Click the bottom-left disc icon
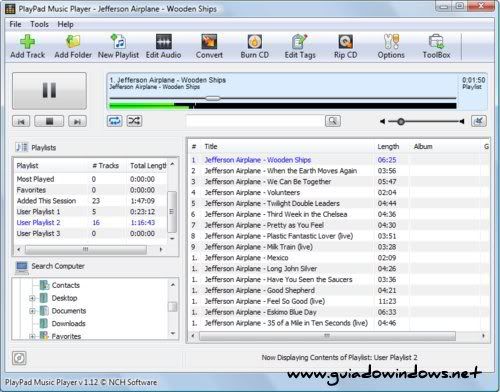The image size is (500, 392). [x=19, y=358]
